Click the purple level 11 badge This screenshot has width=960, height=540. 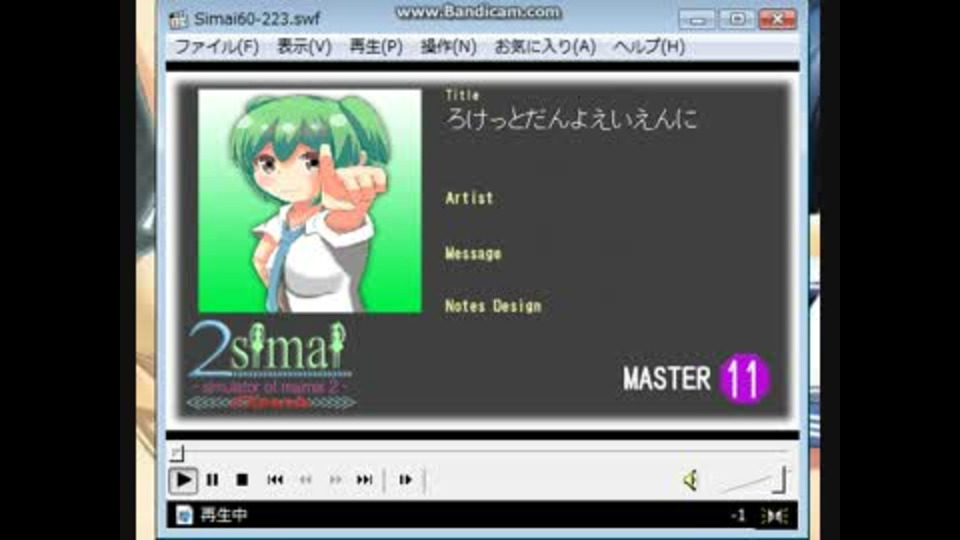pos(744,378)
